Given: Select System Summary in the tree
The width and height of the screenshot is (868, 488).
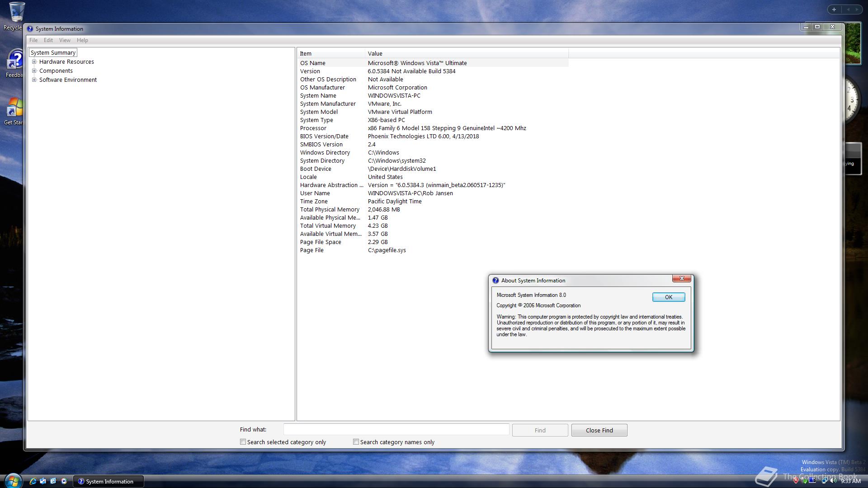Looking at the screenshot, I should point(53,52).
